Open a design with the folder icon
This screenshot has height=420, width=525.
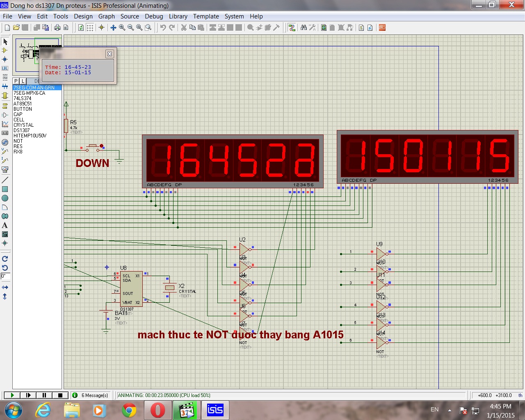pyautogui.click(x=16, y=27)
